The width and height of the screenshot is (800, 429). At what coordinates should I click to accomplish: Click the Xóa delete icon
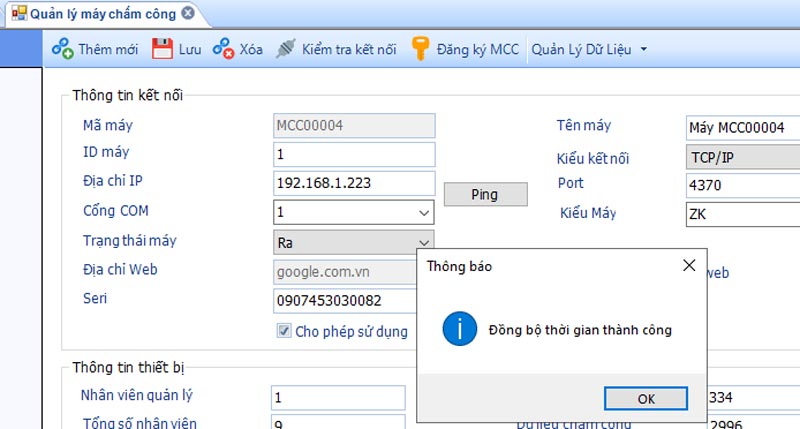point(223,49)
